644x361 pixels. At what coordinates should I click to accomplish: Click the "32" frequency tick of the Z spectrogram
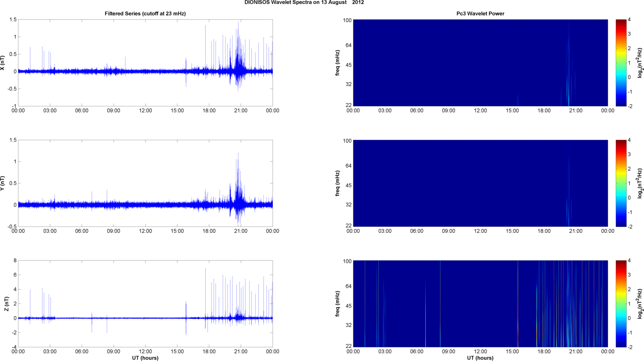tap(348, 325)
